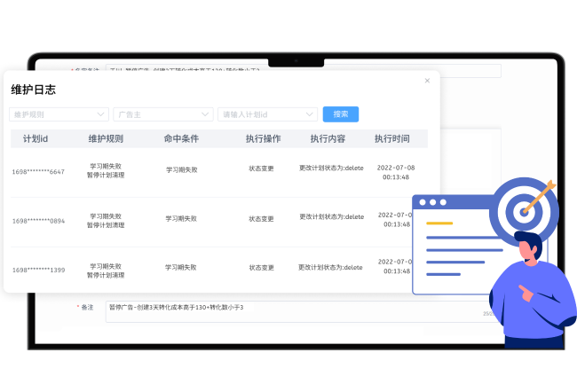Click 更改计划状态为:delete in the 1399 row

click(330, 267)
